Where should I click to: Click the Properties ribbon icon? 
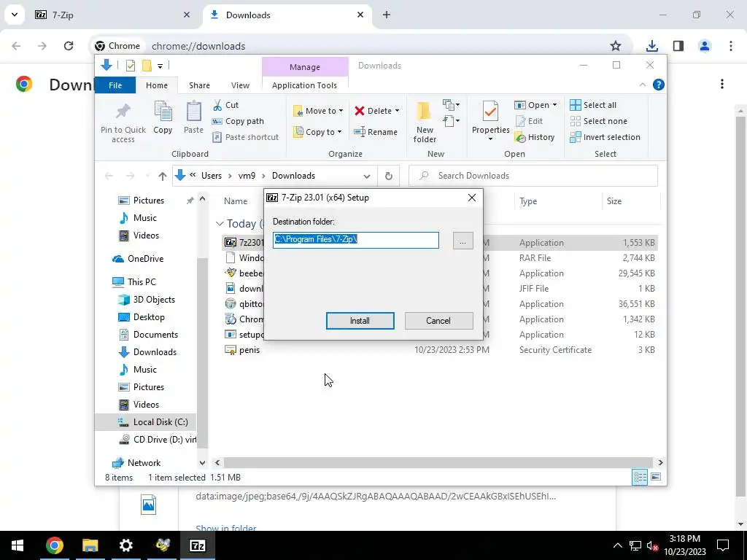pos(490,112)
